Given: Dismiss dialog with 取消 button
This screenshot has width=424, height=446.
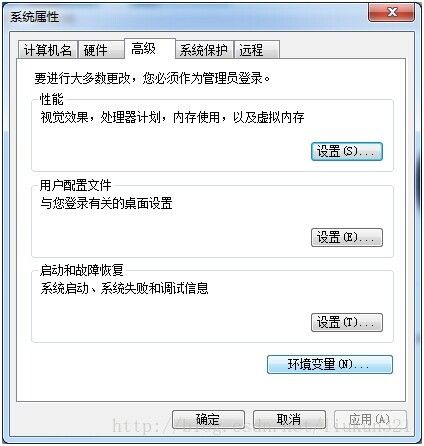Looking at the screenshot, I should pos(289,419).
